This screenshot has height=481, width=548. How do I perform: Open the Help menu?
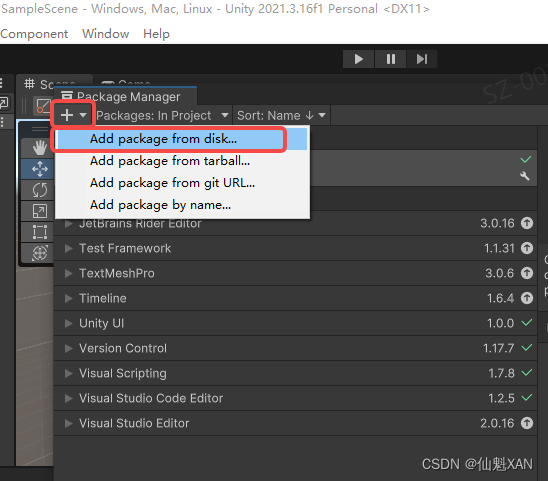click(156, 34)
